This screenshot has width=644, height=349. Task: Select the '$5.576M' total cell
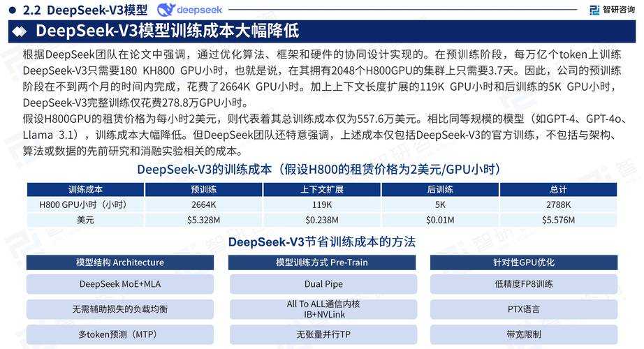[558, 220]
